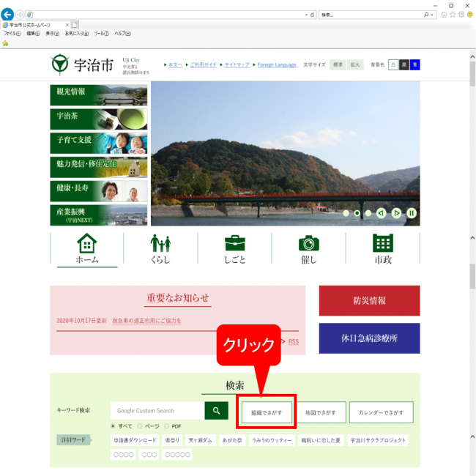Click the Google Custom Search input field
The height and width of the screenshot is (476, 476).
(157, 412)
